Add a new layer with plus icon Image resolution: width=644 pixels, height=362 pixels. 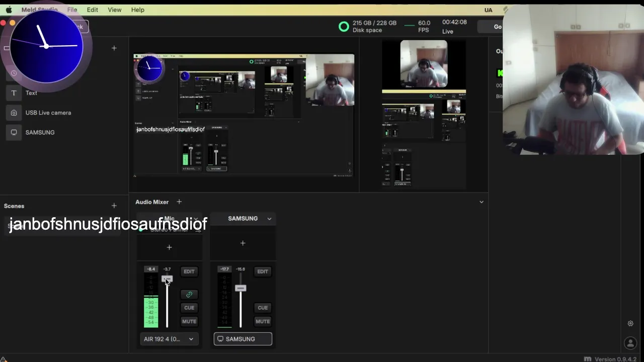(x=114, y=48)
